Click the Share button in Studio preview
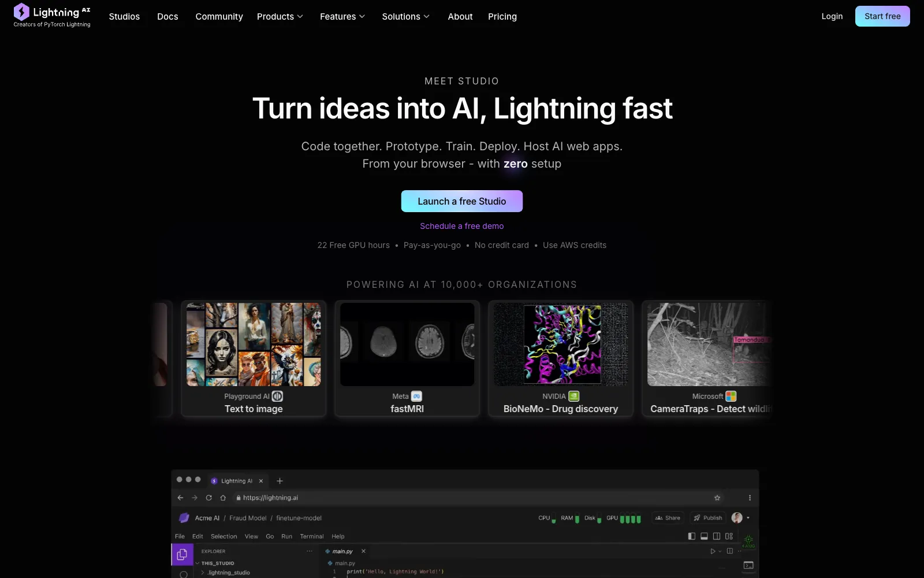Screen dimensions: 924x578 (668, 518)
